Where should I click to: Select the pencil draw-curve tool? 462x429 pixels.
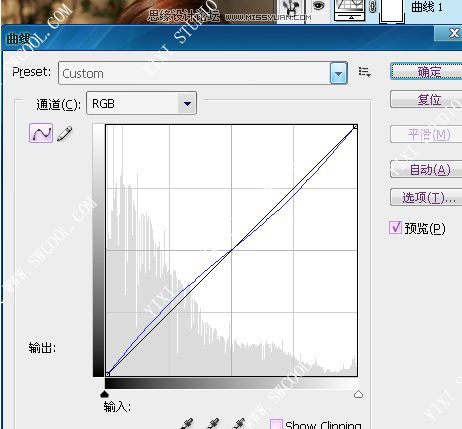click(65, 133)
